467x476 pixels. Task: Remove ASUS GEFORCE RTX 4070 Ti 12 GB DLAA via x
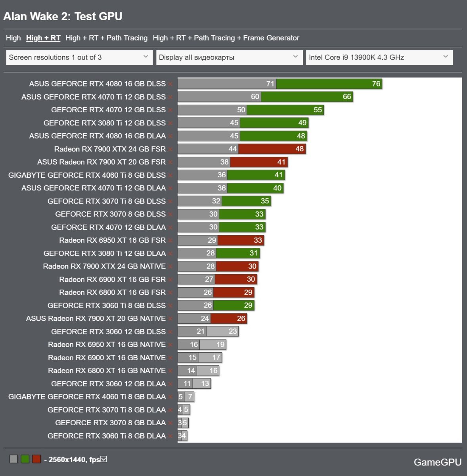click(170, 188)
